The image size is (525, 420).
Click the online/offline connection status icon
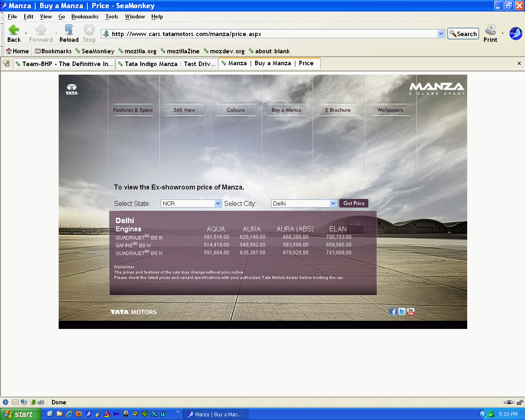pyautogui.click(x=509, y=402)
